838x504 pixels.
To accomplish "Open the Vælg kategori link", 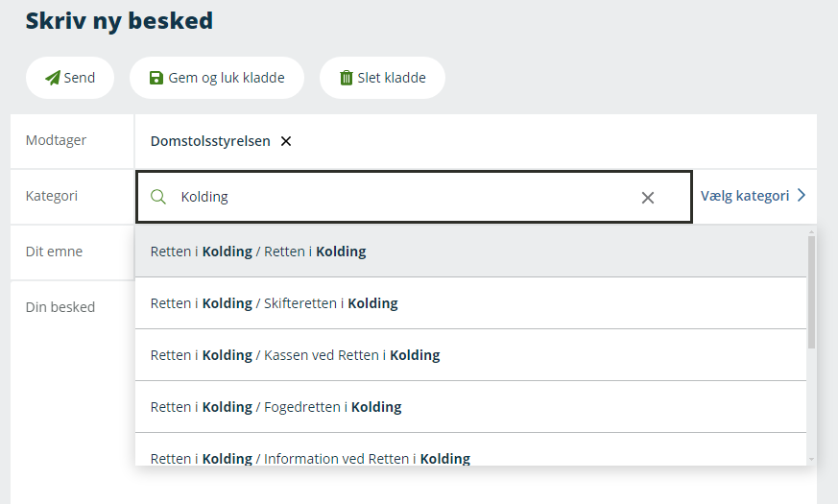I will click(745, 196).
